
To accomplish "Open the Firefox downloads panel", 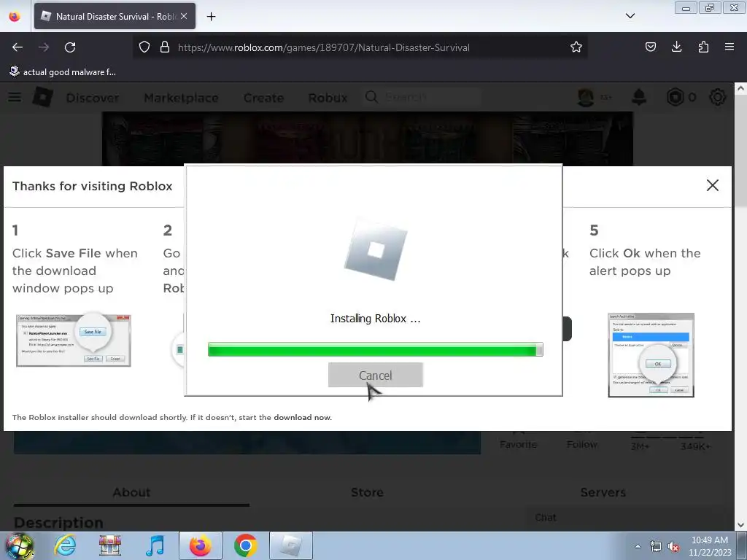I will [676, 47].
